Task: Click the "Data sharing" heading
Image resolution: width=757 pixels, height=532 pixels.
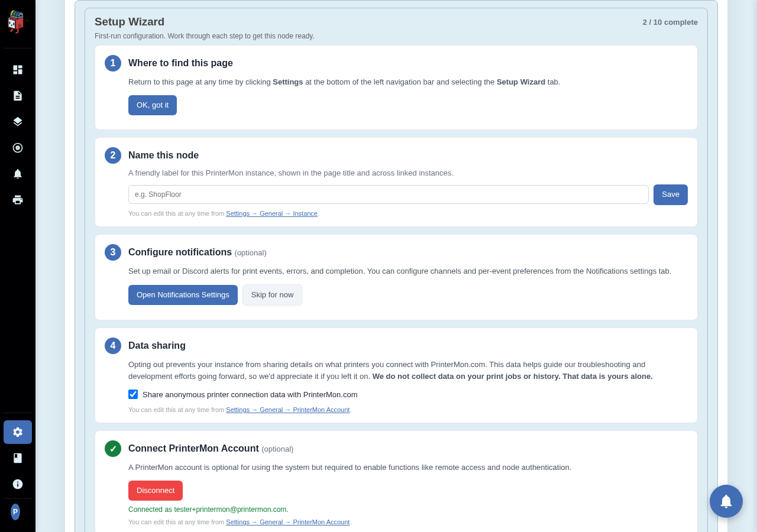Action: pos(157,346)
